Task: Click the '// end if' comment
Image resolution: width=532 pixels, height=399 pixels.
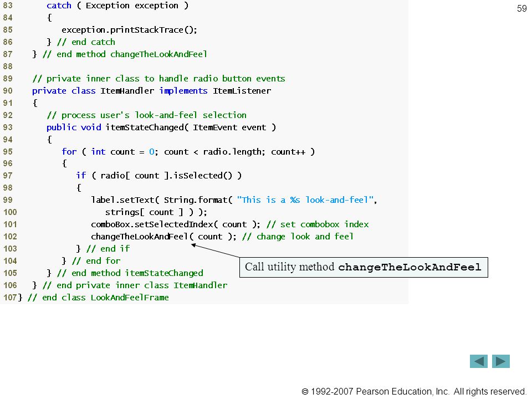Action: [108, 249]
